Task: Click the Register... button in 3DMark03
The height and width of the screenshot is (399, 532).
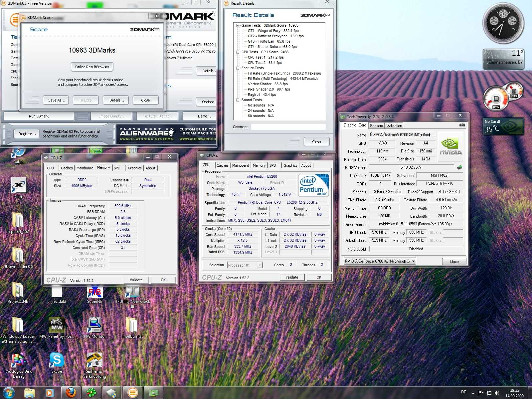Action: point(27,134)
